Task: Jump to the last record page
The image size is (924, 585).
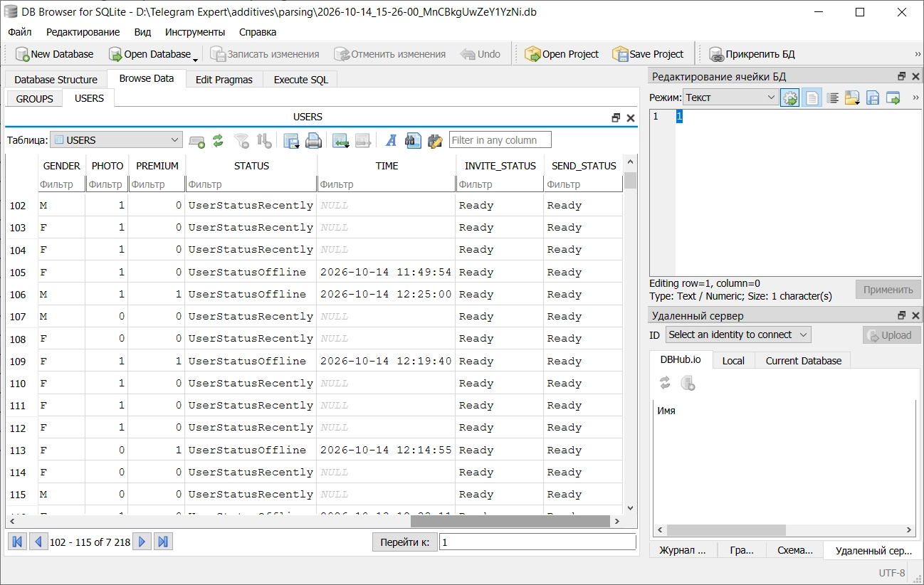Action: pyautogui.click(x=164, y=542)
